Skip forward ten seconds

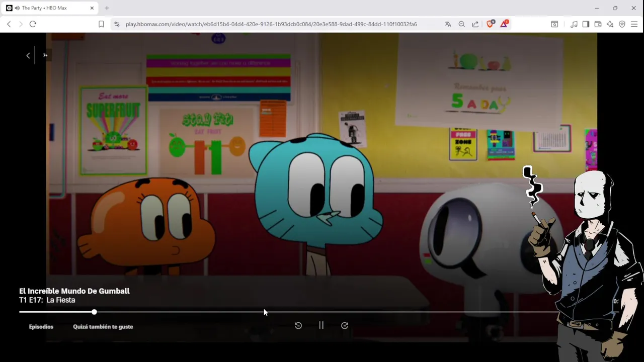[345, 325]
